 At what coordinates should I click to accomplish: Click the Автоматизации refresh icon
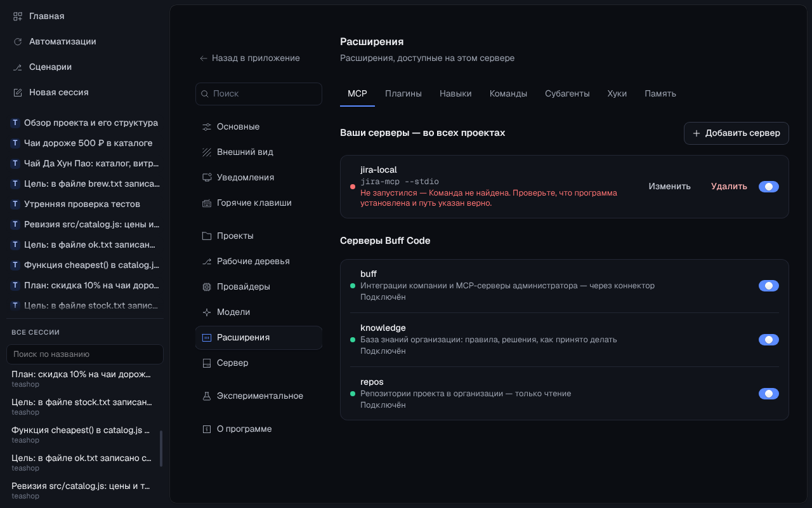[x=18, y=41]
